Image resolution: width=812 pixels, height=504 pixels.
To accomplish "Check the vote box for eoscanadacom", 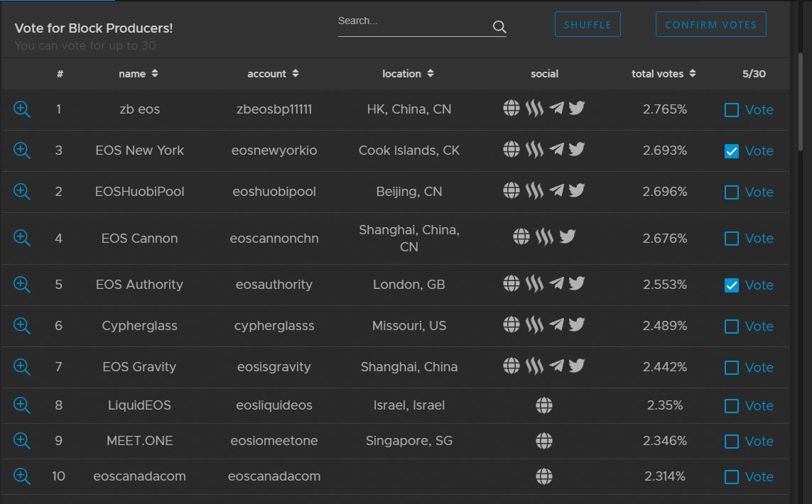I will [731, 476].
